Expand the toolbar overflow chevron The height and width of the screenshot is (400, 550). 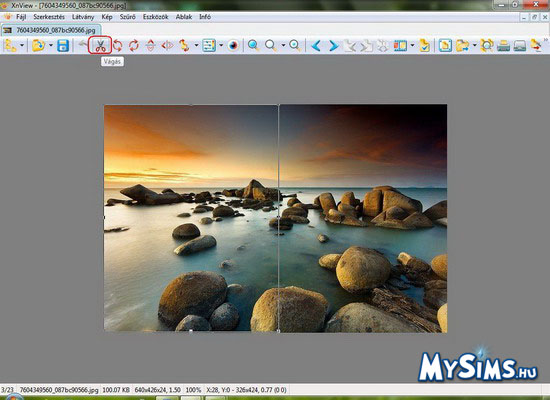click(x=546, y=41)
